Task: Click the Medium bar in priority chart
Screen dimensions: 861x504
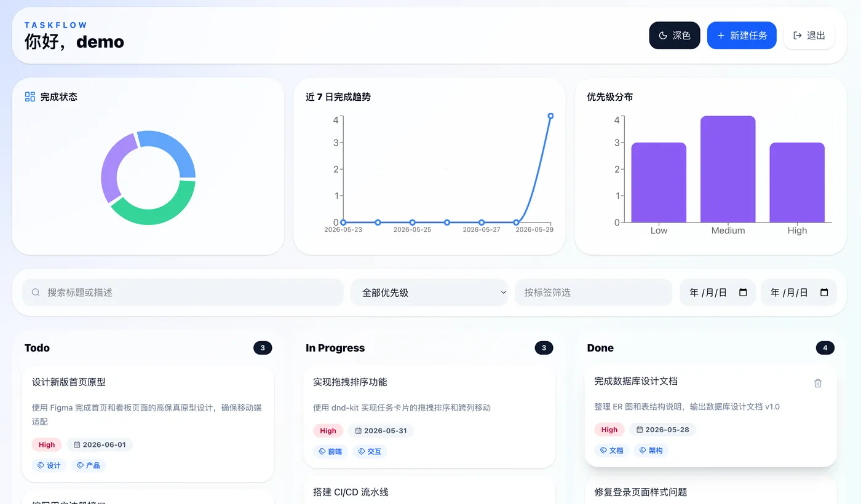Action: point(728,169)
